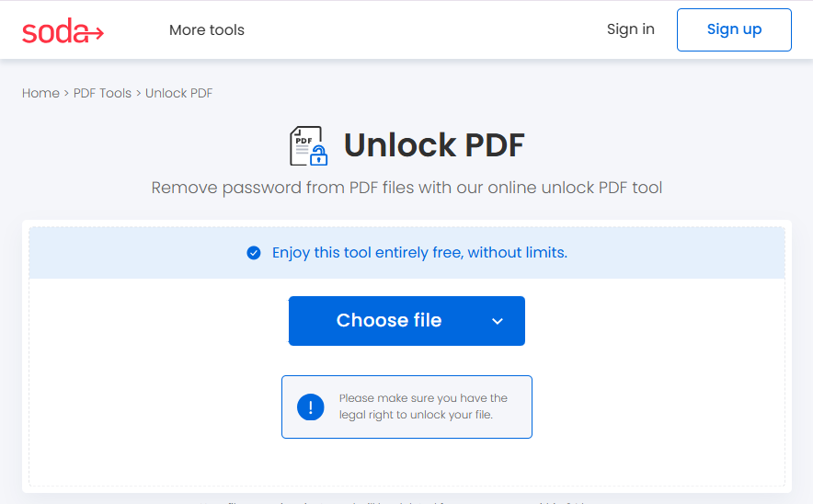Go to Home via breadcrumb
Image resolution: width=813 pixels, height=504 pixels.
40,93
